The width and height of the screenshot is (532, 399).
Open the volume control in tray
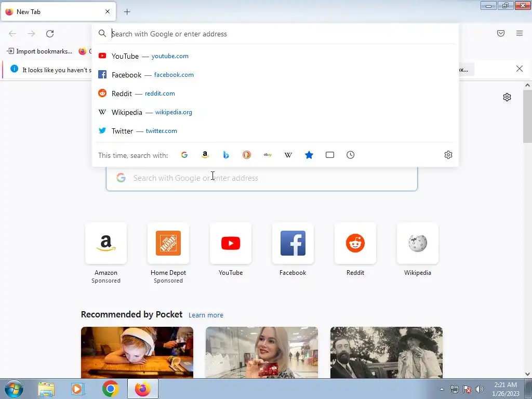point(480,389)
